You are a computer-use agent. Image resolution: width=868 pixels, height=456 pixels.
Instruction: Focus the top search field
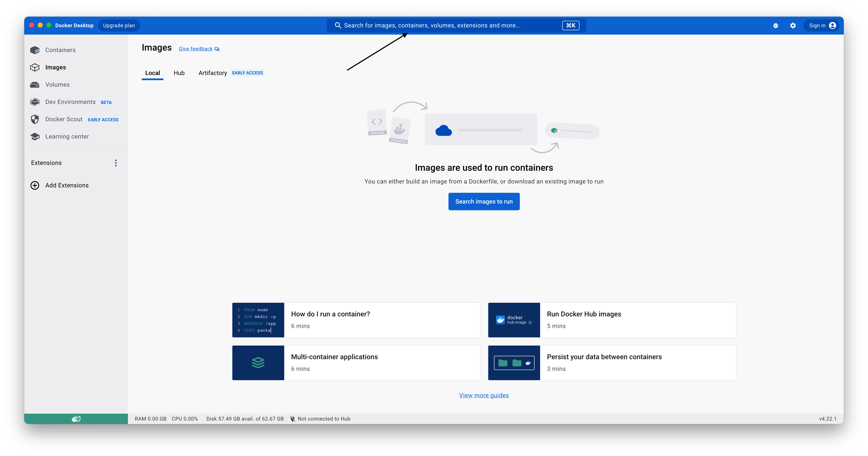456,26
